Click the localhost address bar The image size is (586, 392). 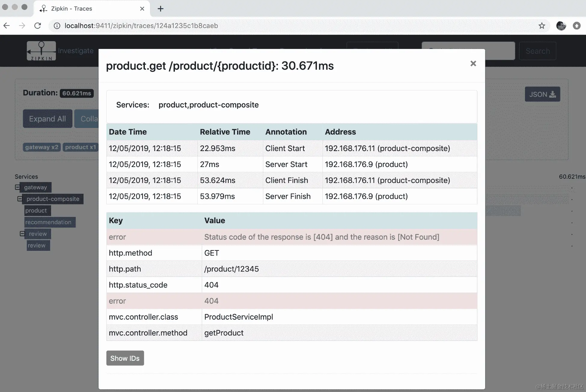[141, 26]
